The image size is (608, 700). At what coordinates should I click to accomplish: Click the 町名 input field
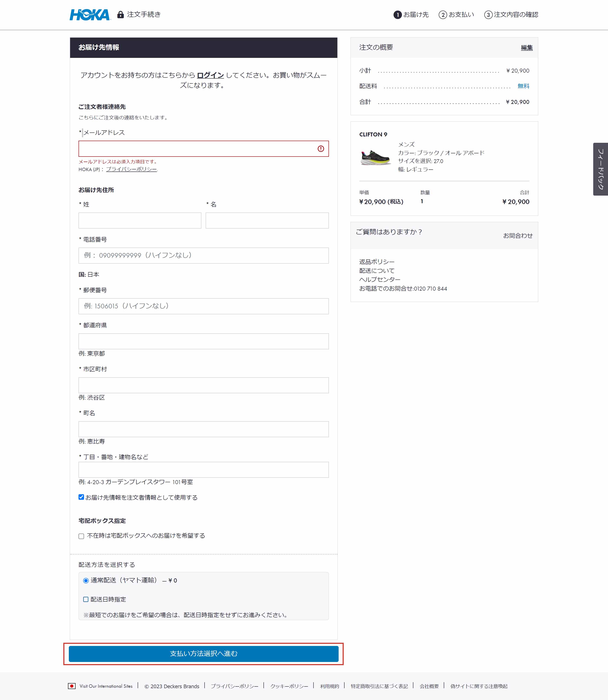[x=204, y=429]
